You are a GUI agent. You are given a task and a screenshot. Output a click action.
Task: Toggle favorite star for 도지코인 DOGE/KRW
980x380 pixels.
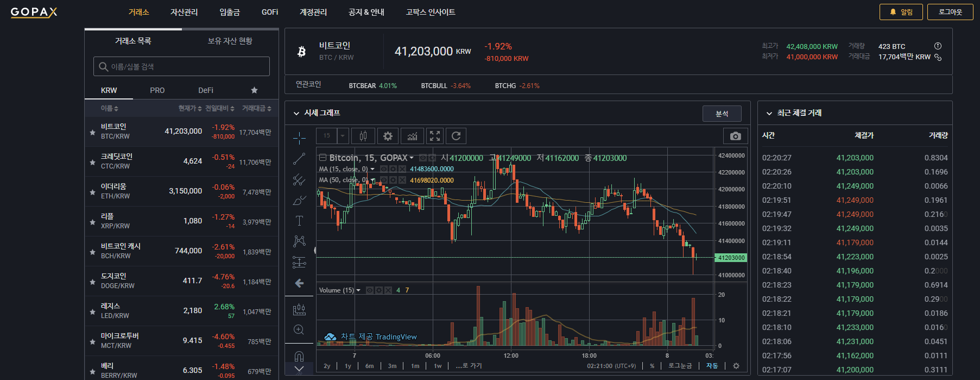[x=92, y=282]
